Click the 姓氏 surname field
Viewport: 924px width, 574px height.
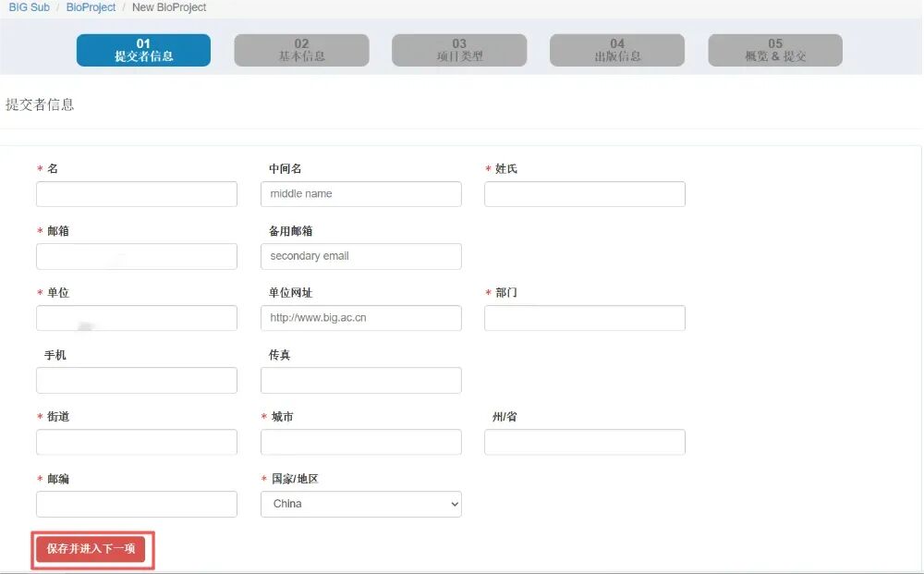(584, 194)
